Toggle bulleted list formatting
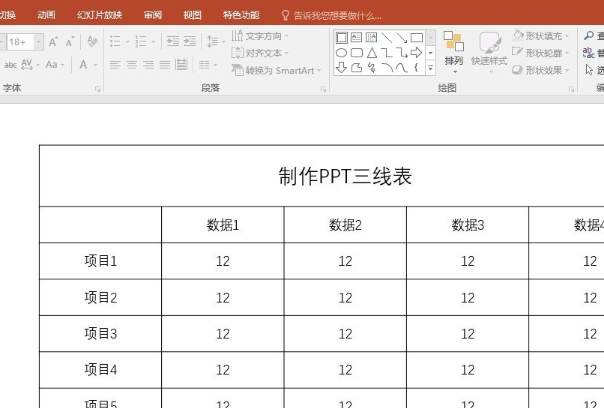The image size is (604, 408). click(115, 41)
